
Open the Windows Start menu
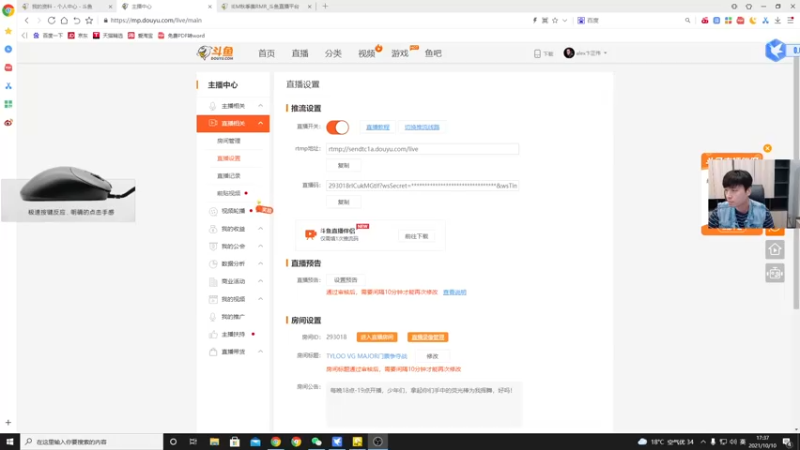(x=10, y=442)
